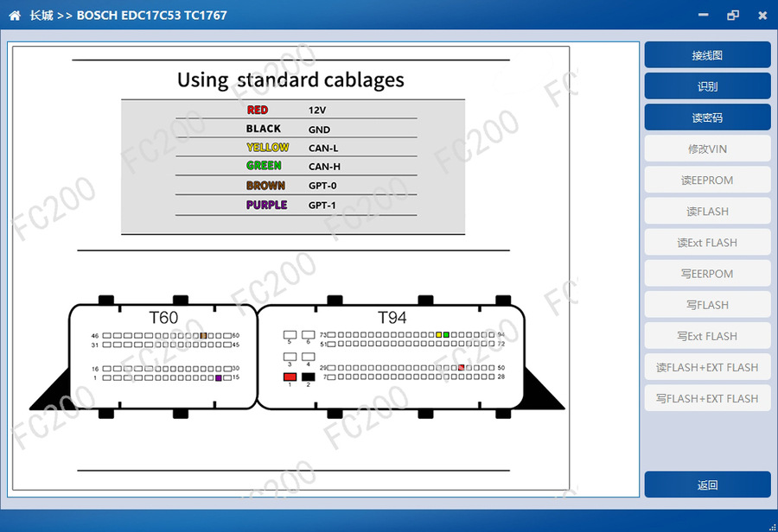Click the 读密码 read password button

pyautogui.click(x=707, y=117)
